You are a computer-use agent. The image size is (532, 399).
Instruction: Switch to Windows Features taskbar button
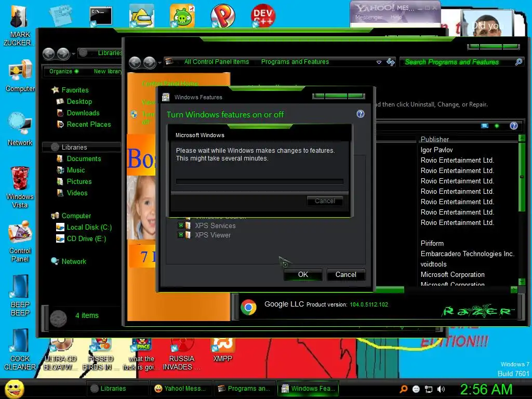click(x=309, y=389)
